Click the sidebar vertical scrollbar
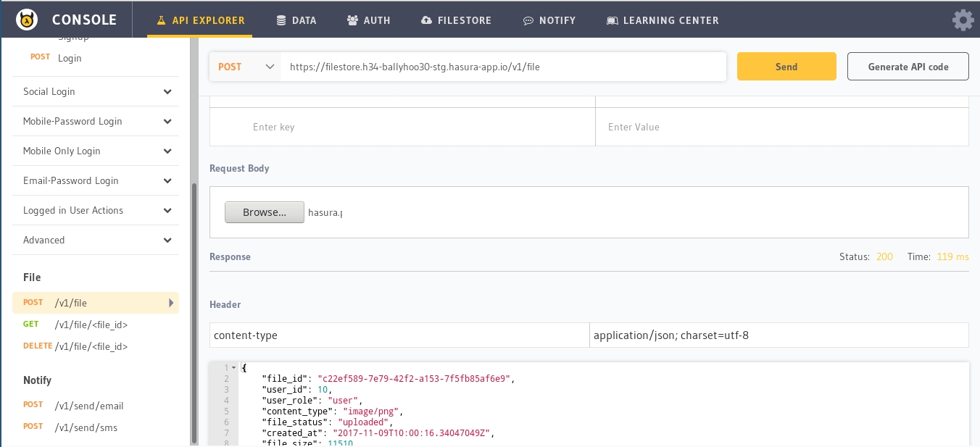980x447 pixels. [x=194, y=313]
